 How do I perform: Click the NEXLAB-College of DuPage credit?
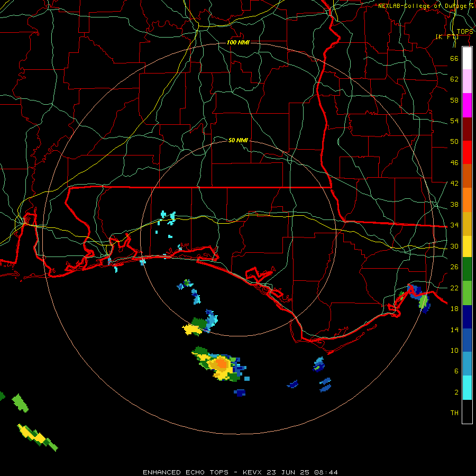coord(426,6)
